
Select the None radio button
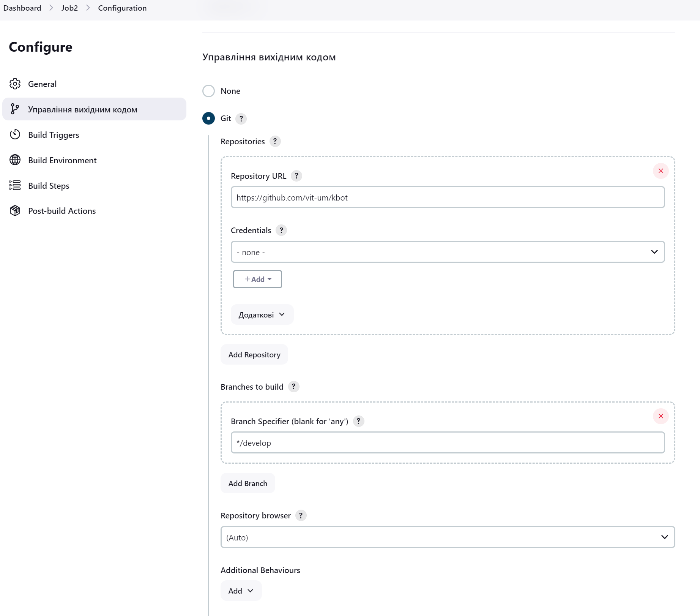click(x=208, y=91)
